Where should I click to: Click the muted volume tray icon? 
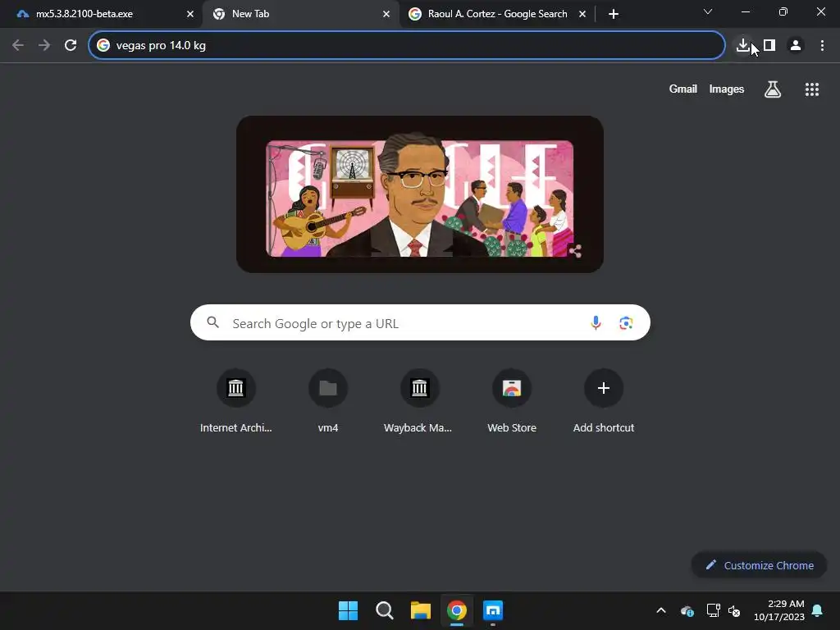click(734, 610)
